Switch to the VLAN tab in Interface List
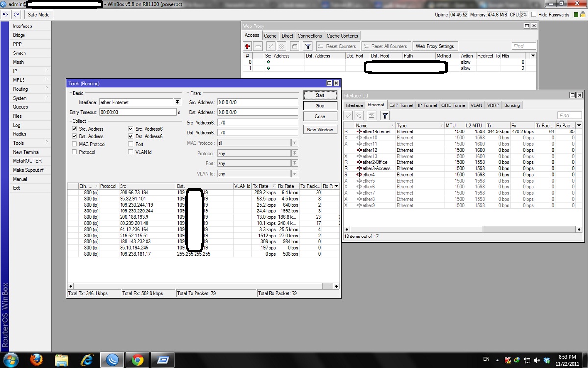Viewport: 588px width, 368px height. (x=476, y=105)
